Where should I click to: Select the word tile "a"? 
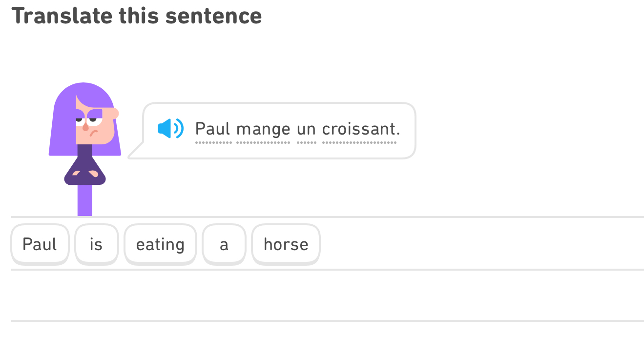point(224,244)
